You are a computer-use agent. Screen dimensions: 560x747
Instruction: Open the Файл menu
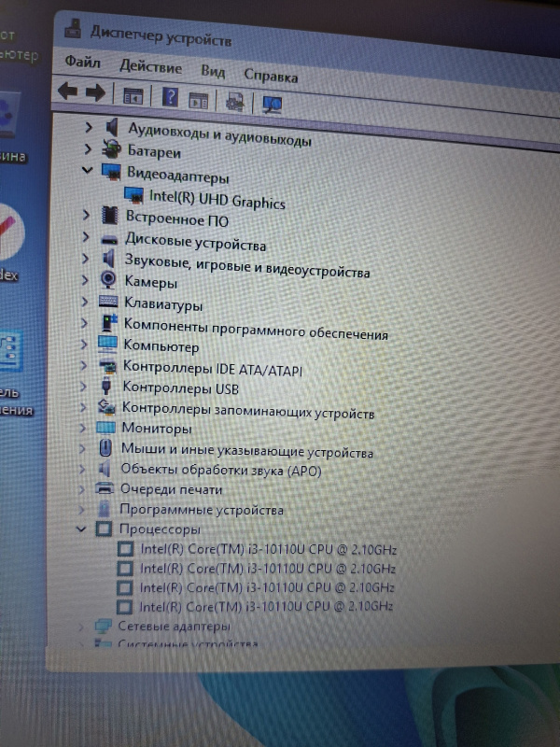click(x=82, y=62)
